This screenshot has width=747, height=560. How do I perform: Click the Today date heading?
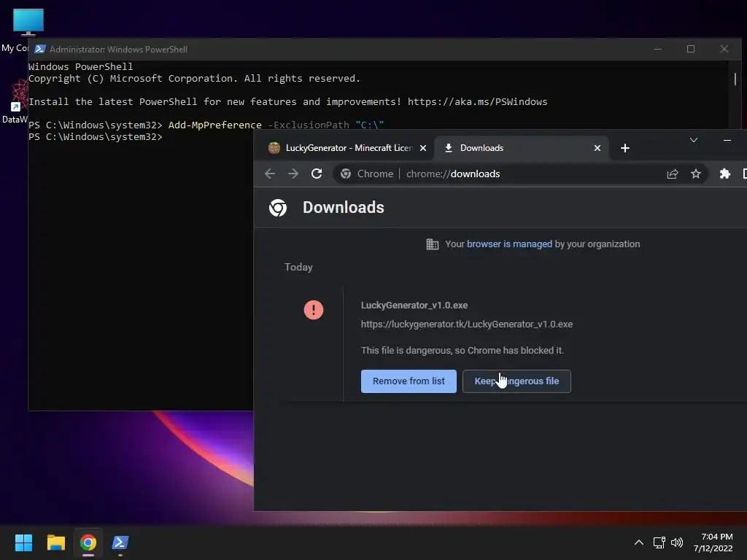coord(298,267)
